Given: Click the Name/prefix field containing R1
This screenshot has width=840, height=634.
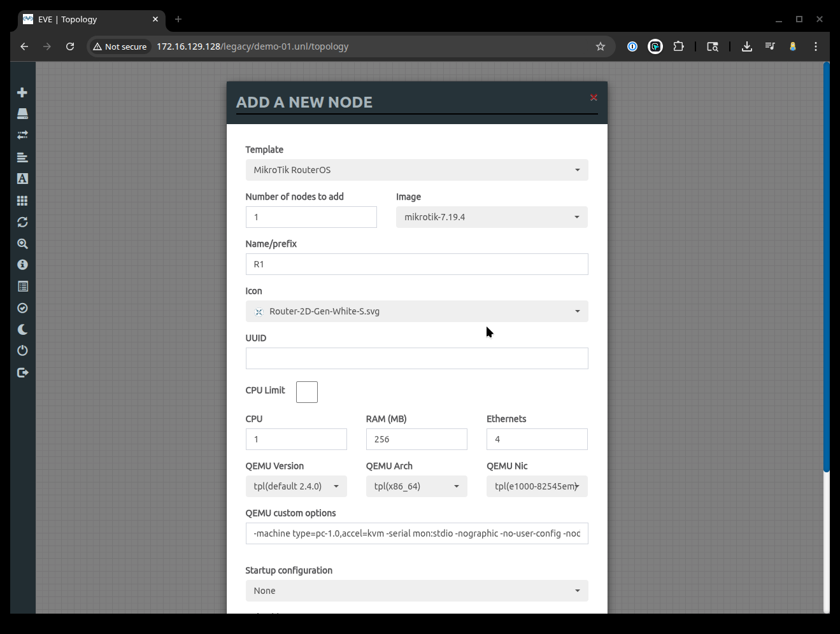Looking at the screenshot, I should 416,264.
